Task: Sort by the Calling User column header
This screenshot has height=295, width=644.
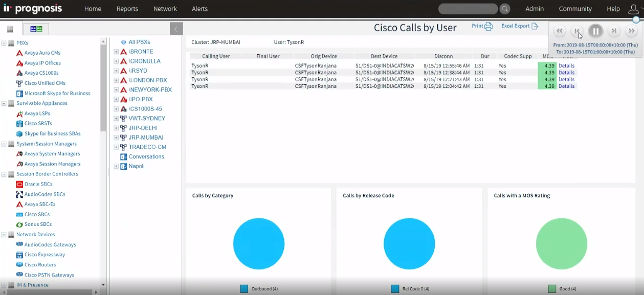Action: 216,56
